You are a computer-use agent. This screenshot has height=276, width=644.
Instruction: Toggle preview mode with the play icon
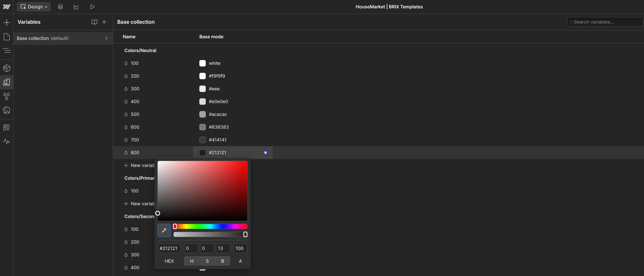pos(92,7)
